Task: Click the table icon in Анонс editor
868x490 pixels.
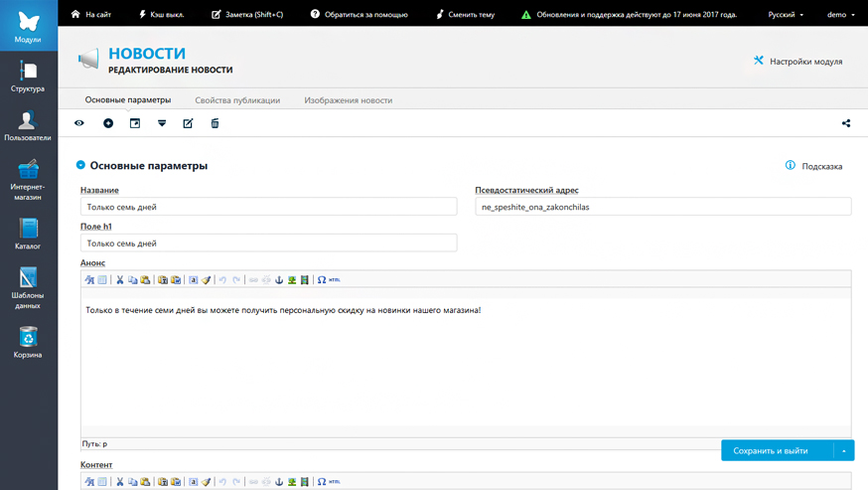Action: [x=102, y=280]
